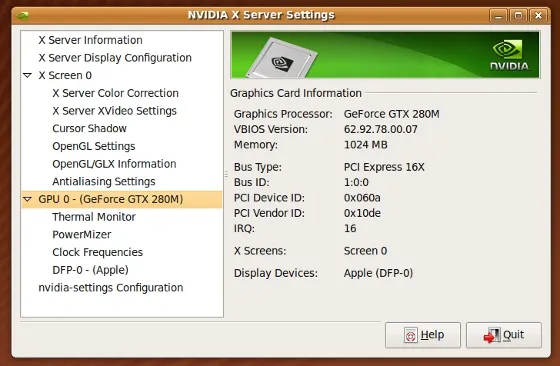Click the NVIDIA logo in banner
560x366 pixels.
click(509, 55)
